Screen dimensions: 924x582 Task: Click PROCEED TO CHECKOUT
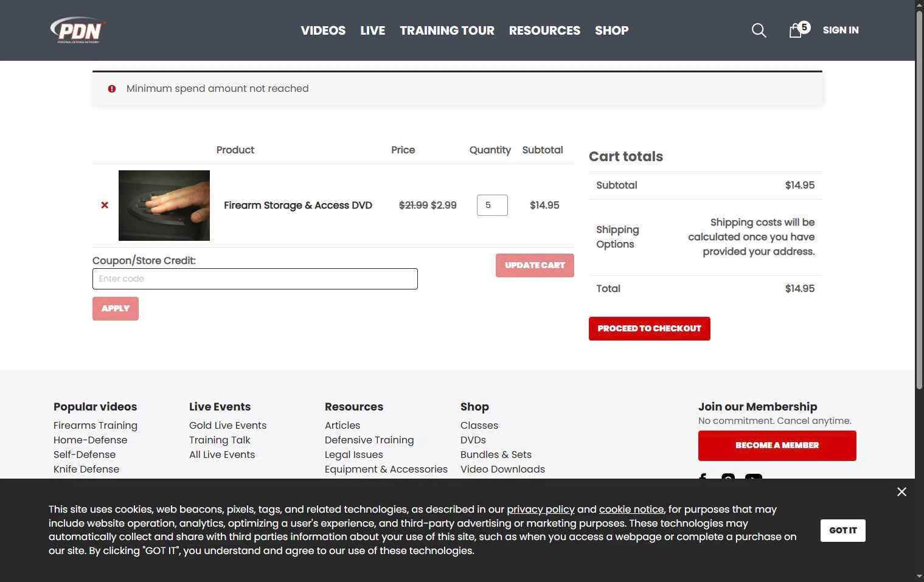(x=650, y=328)
